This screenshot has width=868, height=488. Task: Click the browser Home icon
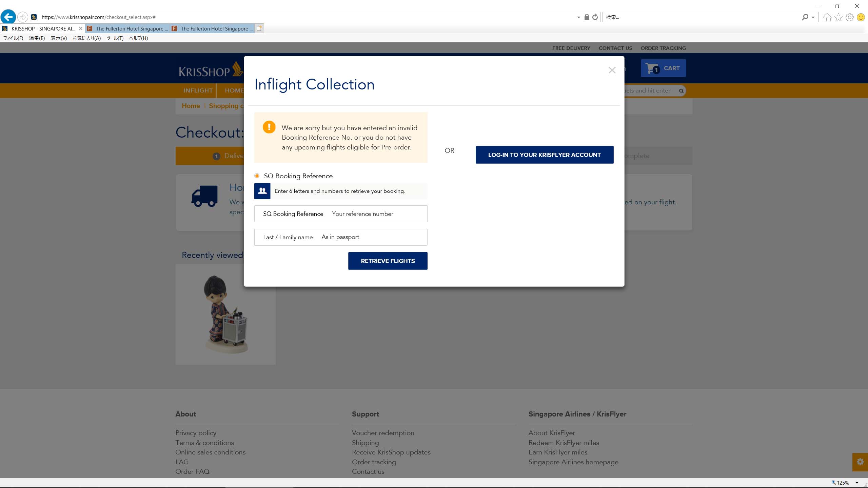click(827, 17)
